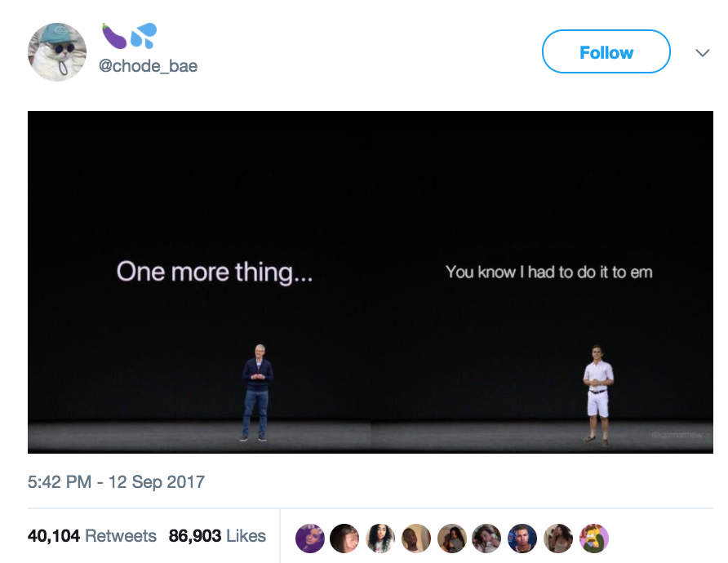Screen dimensions: 728x563
Task: Open the Simpsons-style avatar at row's end
Action: (x=593, y=538)
